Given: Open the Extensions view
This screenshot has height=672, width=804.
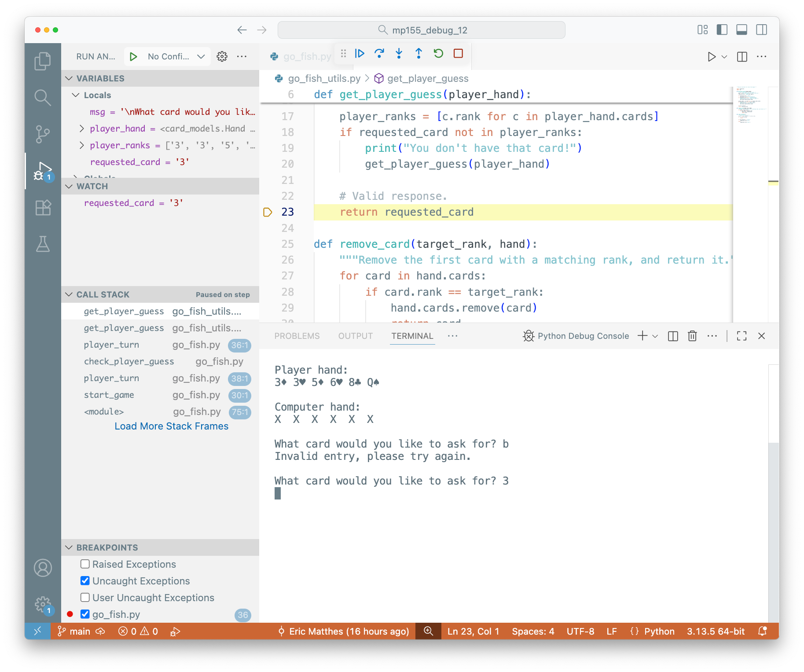Looking at the screenshot, I should pos(43,207).
